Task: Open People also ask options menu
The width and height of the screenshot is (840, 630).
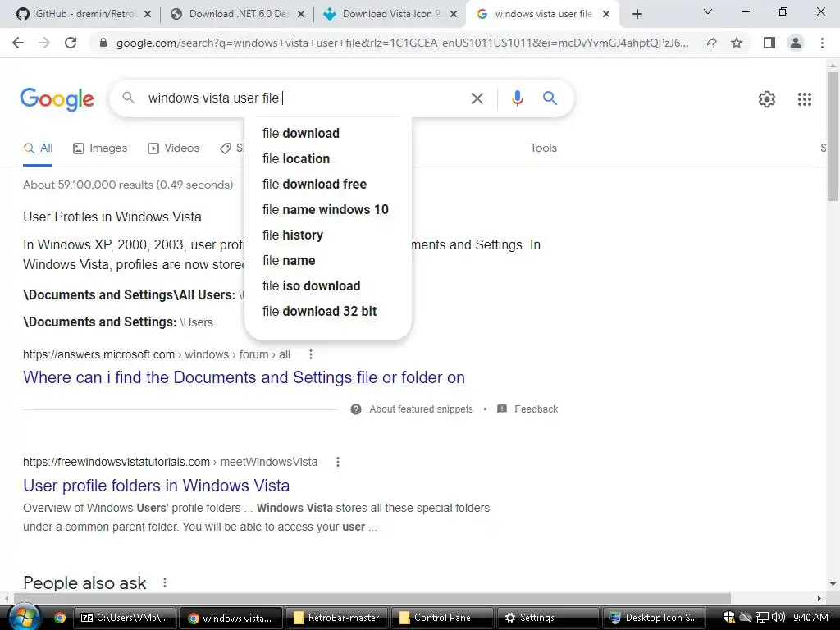Action: coord(165,582)
